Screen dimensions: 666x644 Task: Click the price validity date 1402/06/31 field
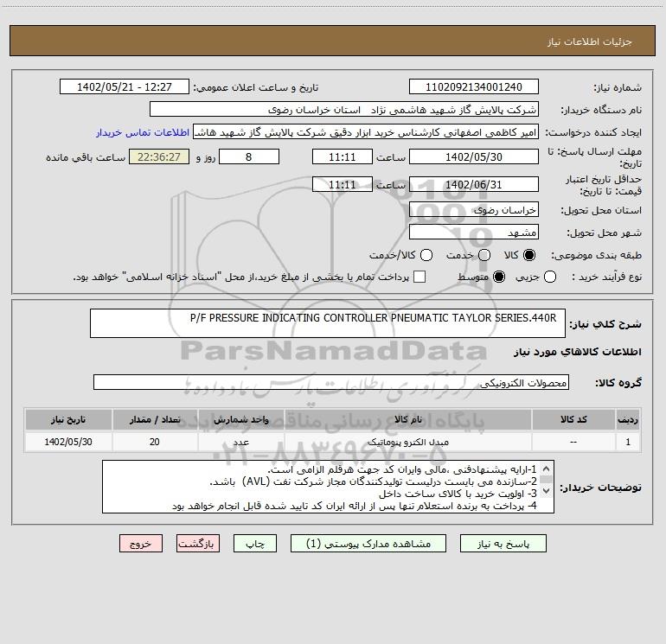pos(474,184)
